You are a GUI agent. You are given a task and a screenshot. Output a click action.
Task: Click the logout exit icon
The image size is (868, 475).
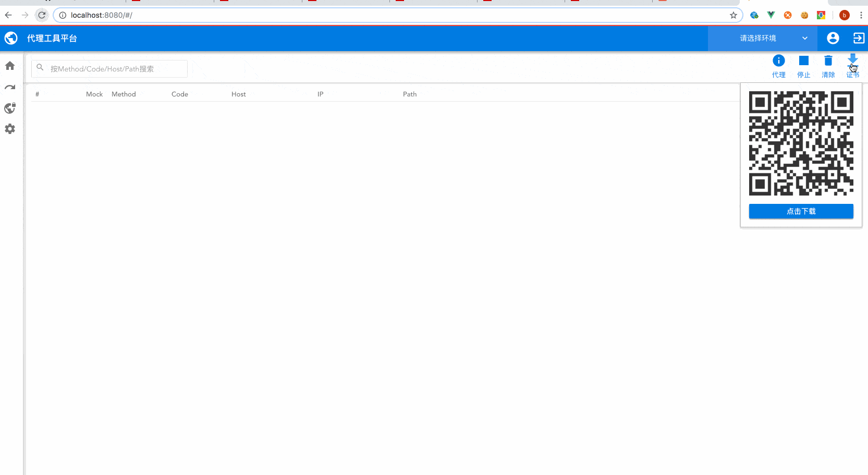click(x=859, y=38)
